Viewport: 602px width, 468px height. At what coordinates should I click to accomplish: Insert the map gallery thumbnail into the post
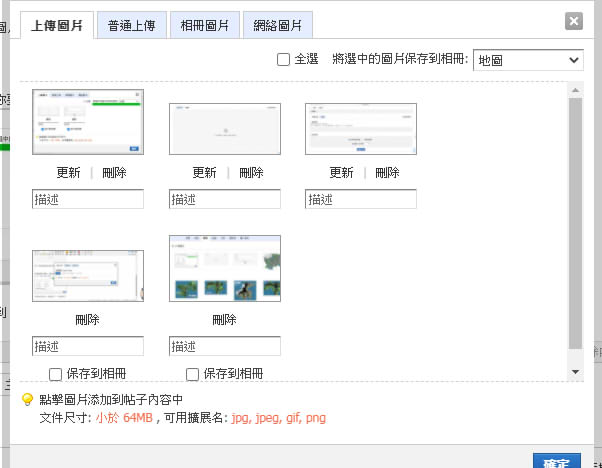[x=225, y=268]
